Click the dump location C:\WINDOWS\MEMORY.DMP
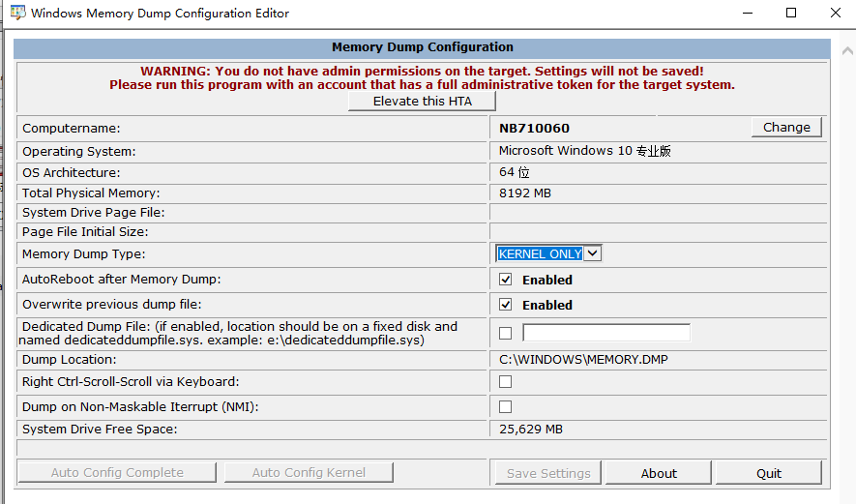 coord(583,359)
